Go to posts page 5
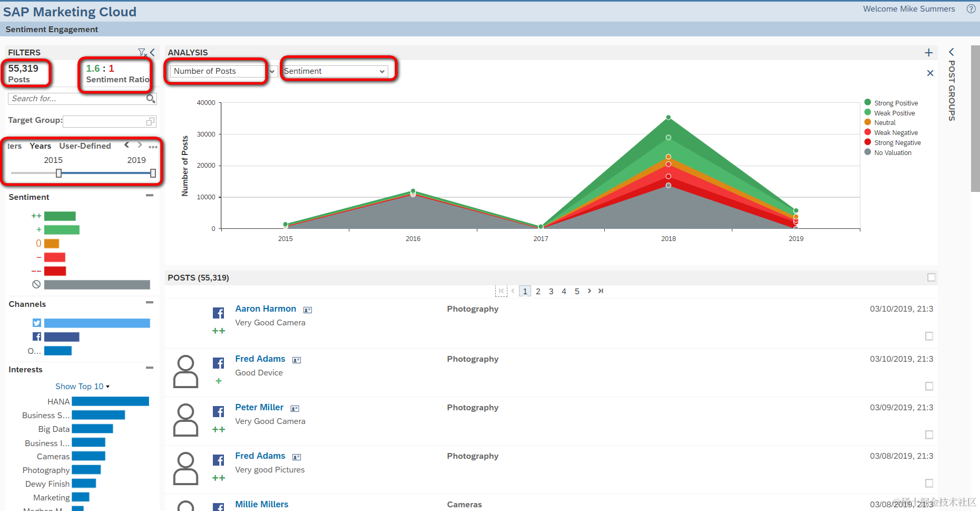 coord(577,292)
